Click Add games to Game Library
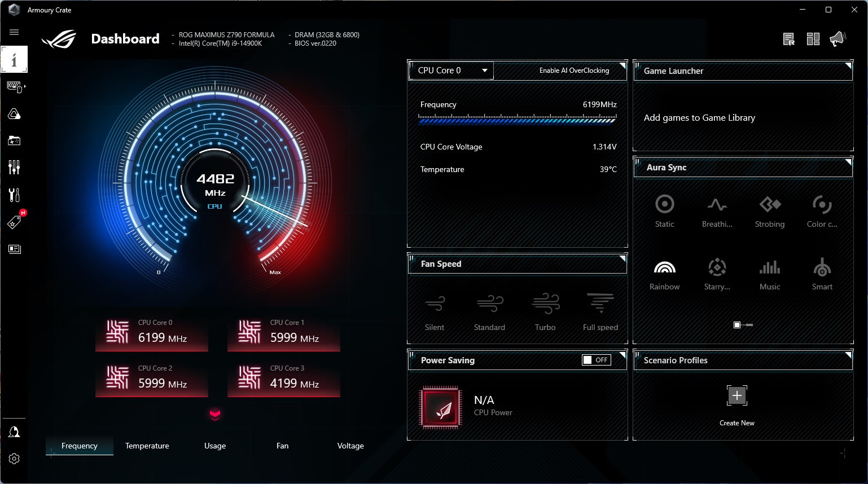The width and height of the screenshot is (868, 484). point(699,118)
